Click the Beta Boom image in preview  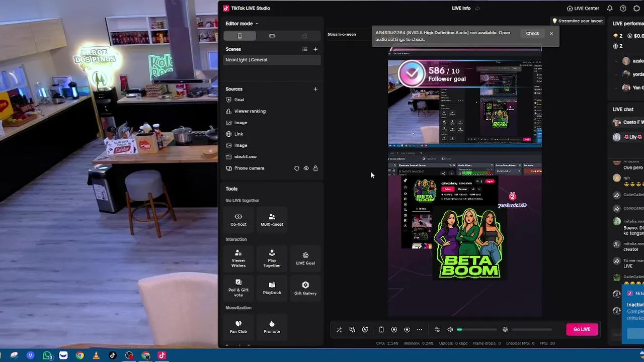(x=469, y=244)
